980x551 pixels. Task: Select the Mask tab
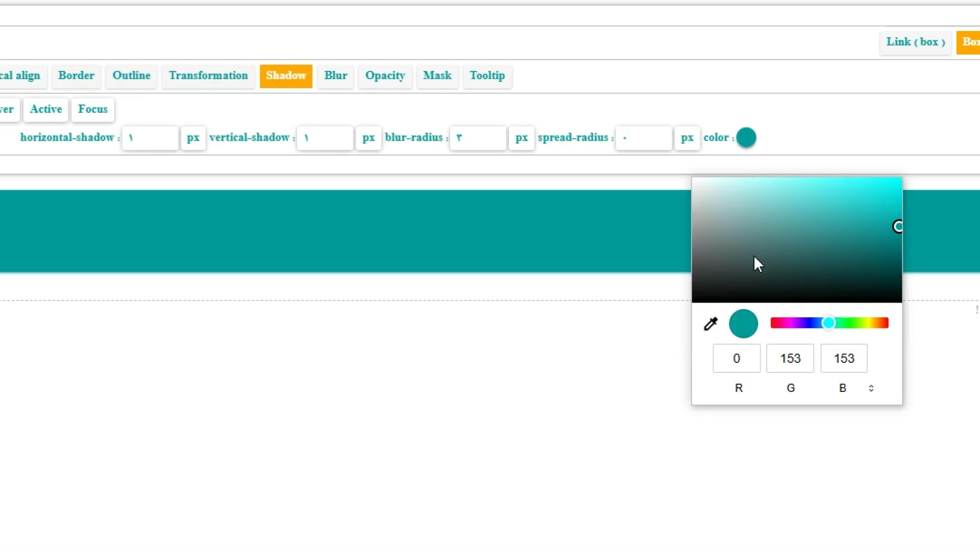click(x=437, y=76)
